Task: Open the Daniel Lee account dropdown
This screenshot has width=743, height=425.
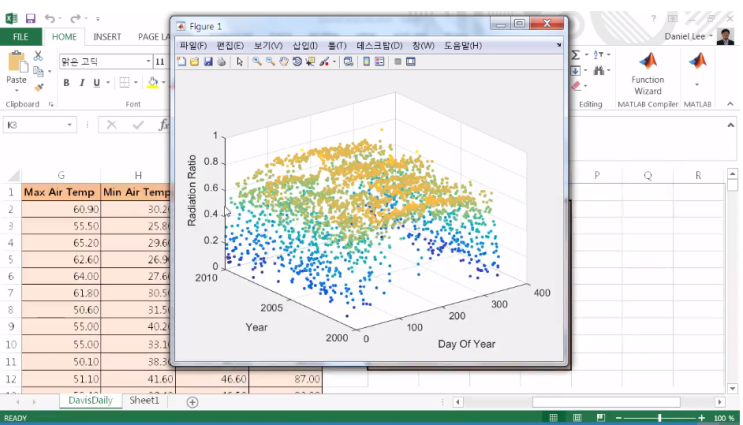Action: (689, 36)
